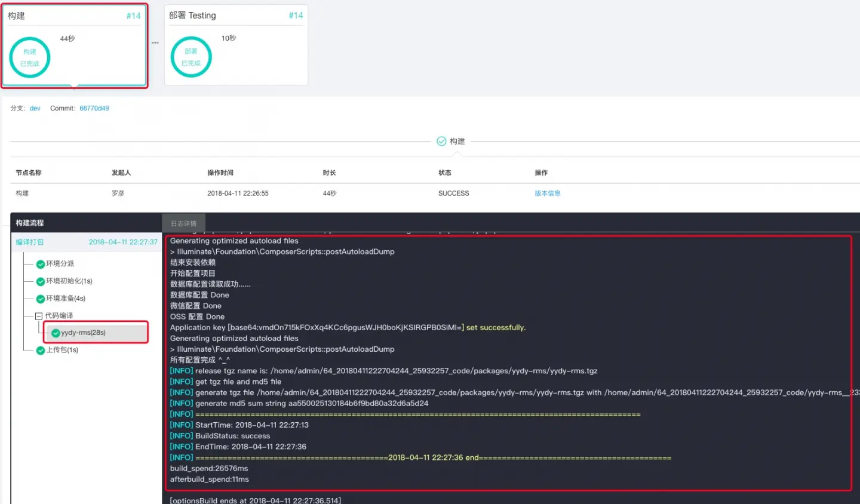Click log line OSS 配置 Done
The image size is (860, 504).
[x=198, y=316]
